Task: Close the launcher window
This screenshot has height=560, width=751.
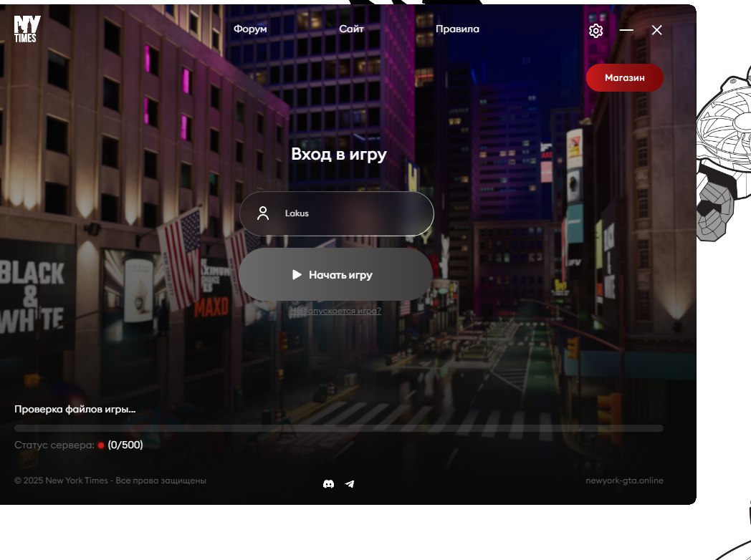Action: (x=656, y=30)
